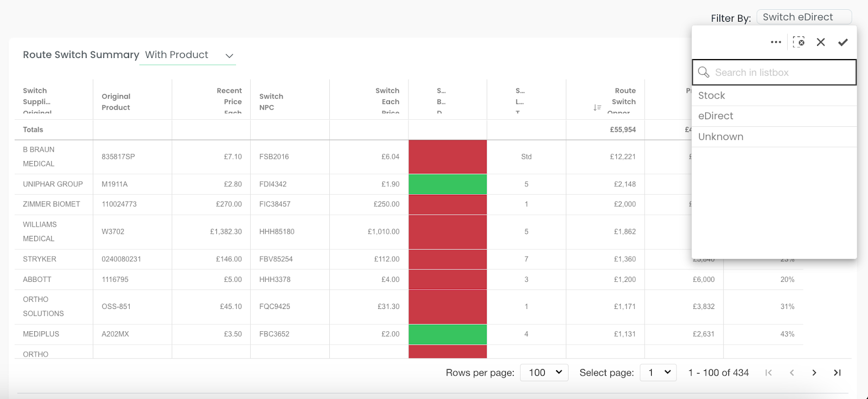Cancel the listbox selection with the X icon
Image resolution: width=868 pixels, height=399 pixels.
821,42
